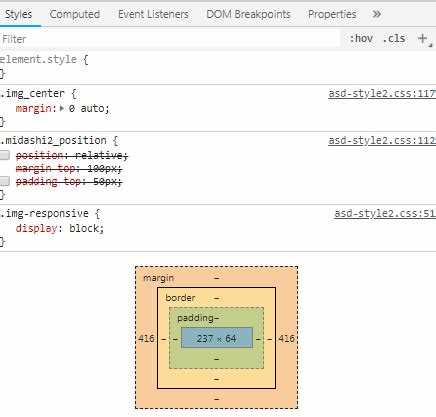
Task: Open asd-style2.css link for .img_center
Action: coord(382,93)
